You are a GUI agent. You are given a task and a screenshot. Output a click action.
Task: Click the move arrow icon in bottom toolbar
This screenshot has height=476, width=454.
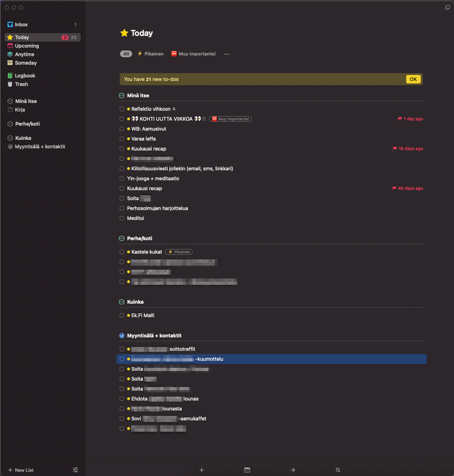click(292, 470)
